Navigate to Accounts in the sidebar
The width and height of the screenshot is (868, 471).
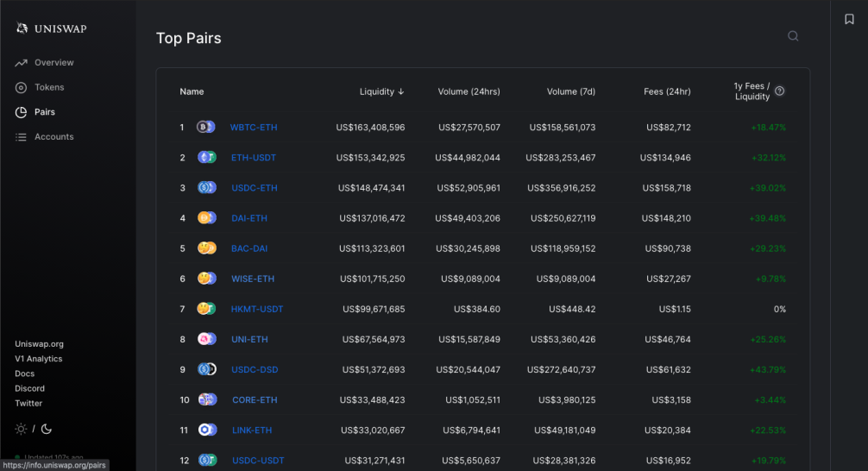tap(53, 136)
